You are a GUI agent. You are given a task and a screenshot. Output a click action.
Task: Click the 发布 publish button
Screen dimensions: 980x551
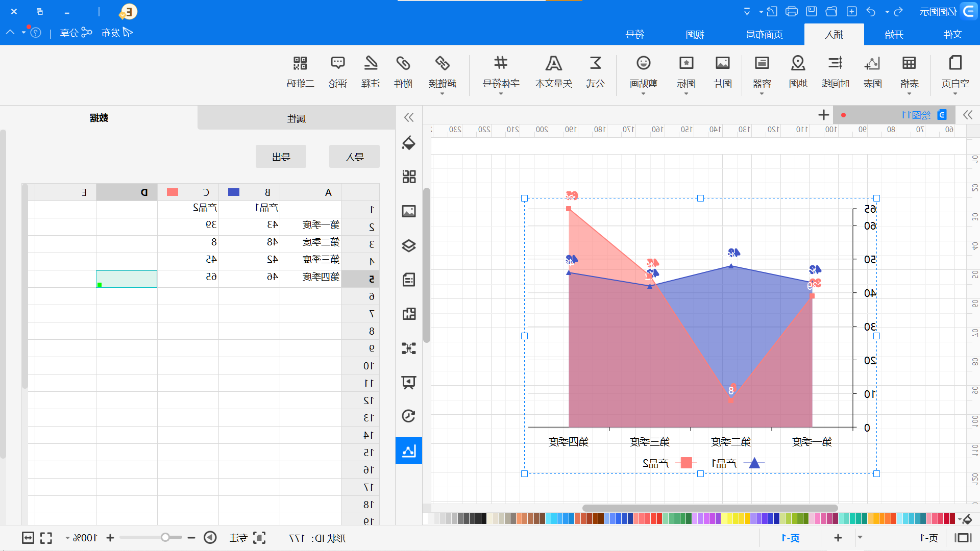point(117,33)
